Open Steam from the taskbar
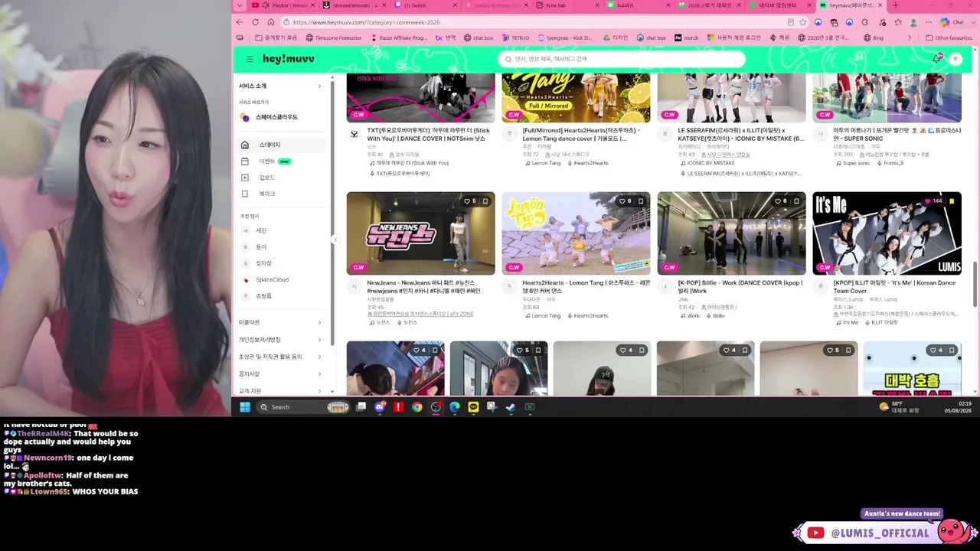 point(511,407)
